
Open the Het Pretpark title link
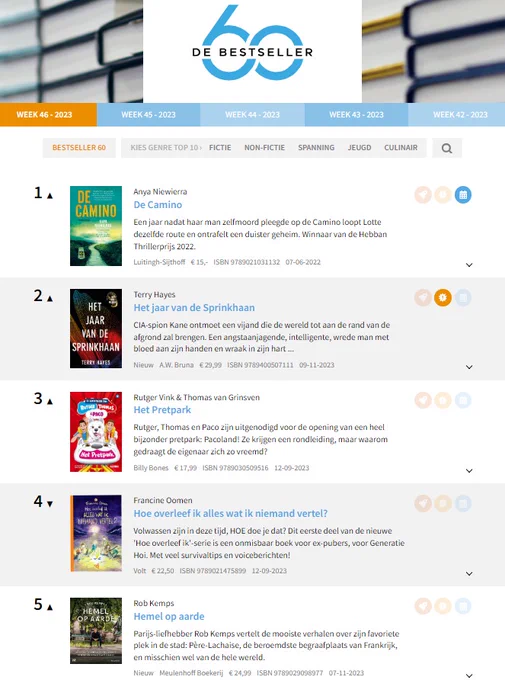click(162, 410)
